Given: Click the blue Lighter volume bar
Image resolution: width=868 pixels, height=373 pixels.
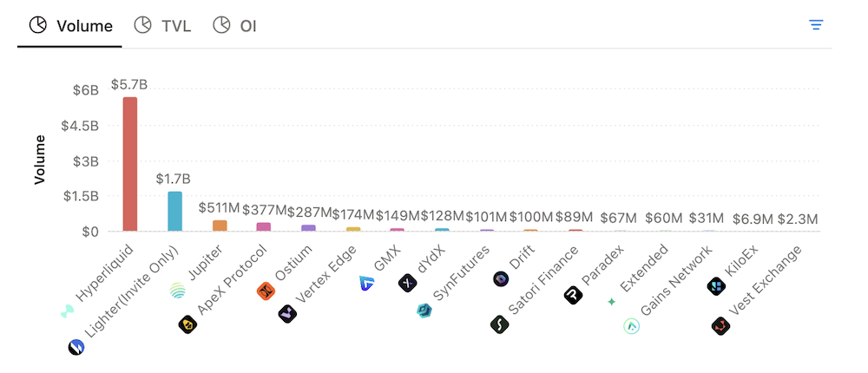Looking at the screenshot, I should [x=175, y=211].
